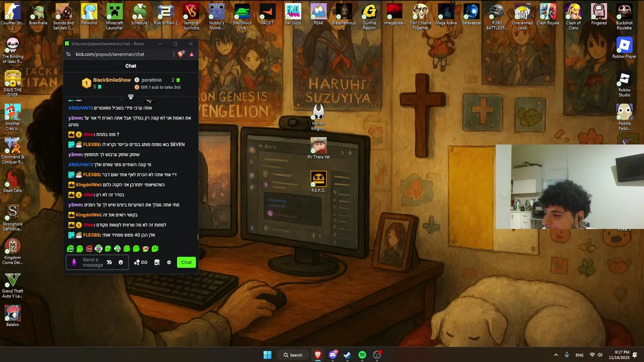Click the monkey emote quick-pick

[145, 248]
